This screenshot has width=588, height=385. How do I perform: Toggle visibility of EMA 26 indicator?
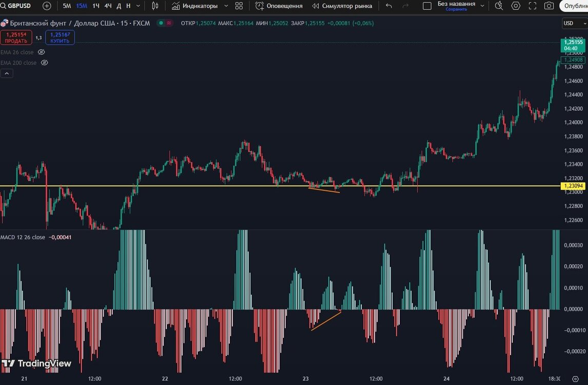tap(42, 52)
